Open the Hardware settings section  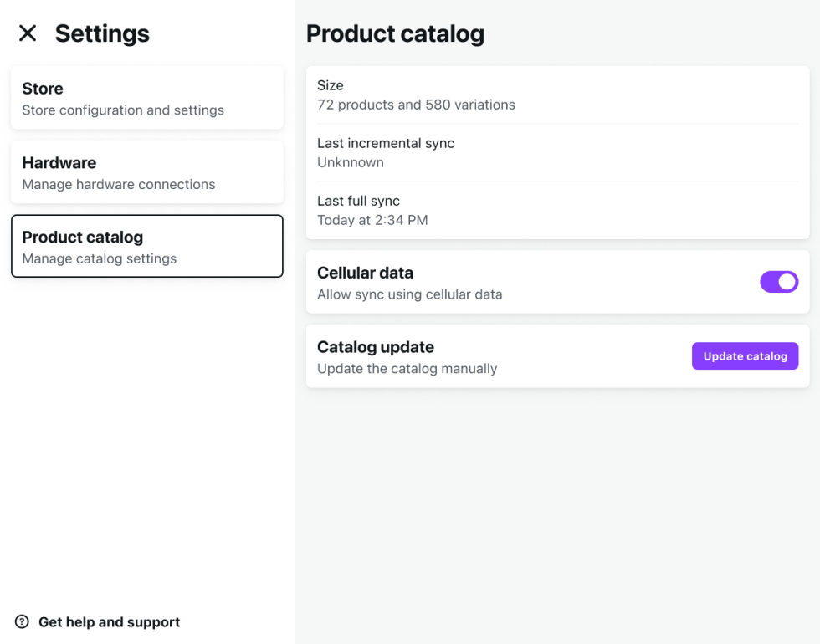coord(147,172)
